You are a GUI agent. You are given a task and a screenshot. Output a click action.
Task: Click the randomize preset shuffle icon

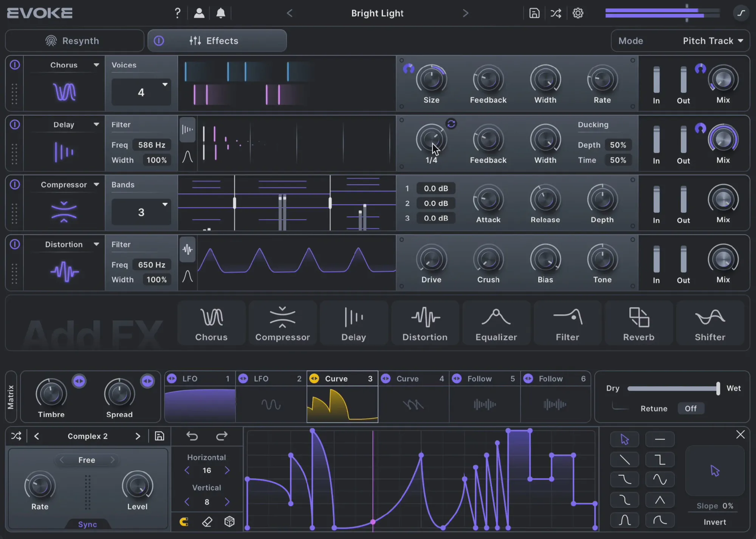coord(556,13)
